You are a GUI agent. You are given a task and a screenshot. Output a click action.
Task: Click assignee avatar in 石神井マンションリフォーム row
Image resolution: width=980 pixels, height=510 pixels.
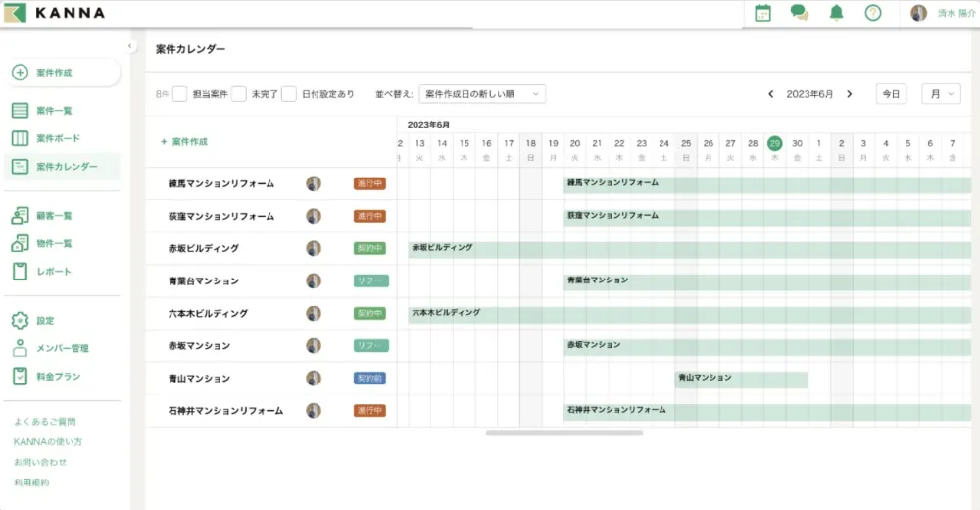click(314, 411)
